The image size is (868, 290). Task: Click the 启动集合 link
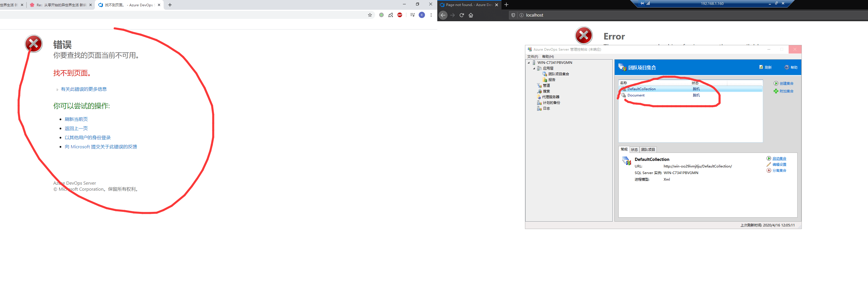[x=779, y=159]
